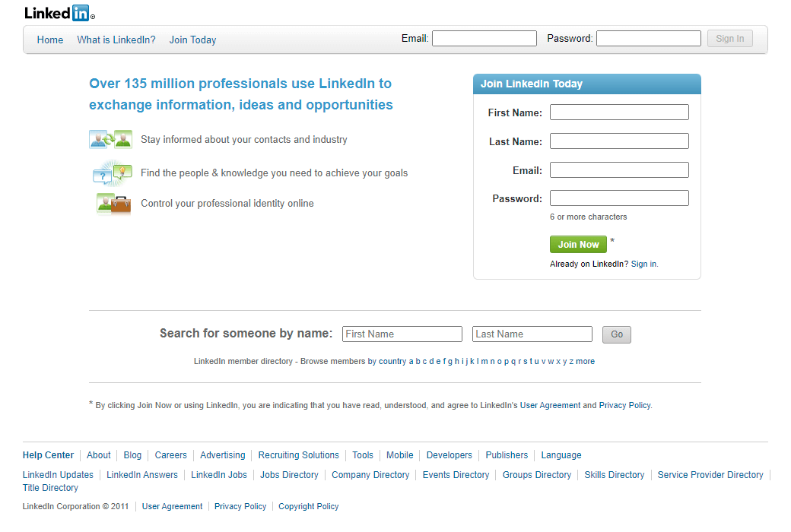Open the Help Center footer link
The height and width of the screenshot is (532, 791).
pos(48,454)
